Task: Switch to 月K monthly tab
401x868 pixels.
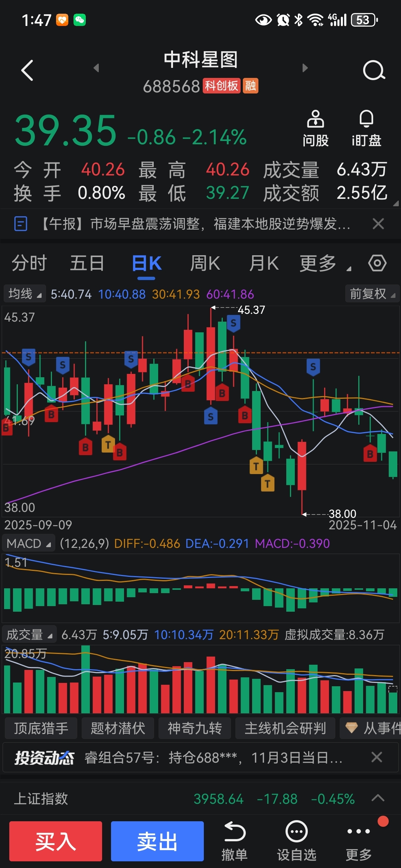Action: coord(264,263)
